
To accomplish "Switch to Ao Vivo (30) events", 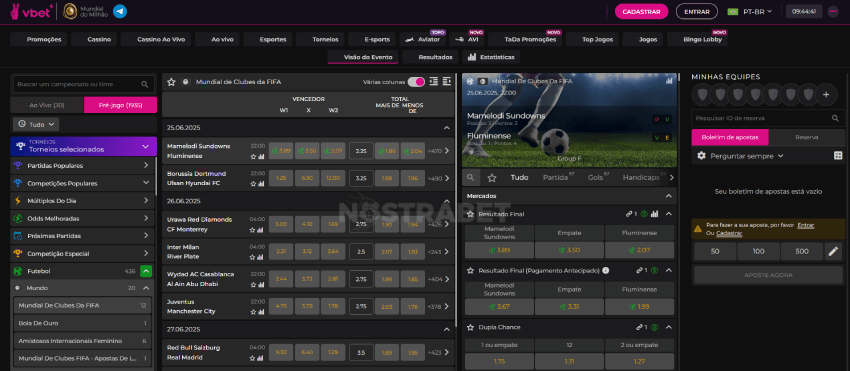I will click(47, 105).
